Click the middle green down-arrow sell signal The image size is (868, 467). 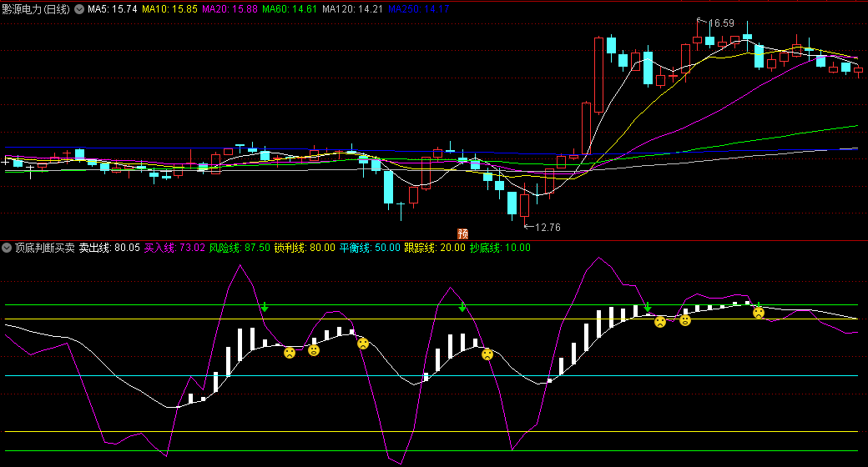tap(462, 307)
